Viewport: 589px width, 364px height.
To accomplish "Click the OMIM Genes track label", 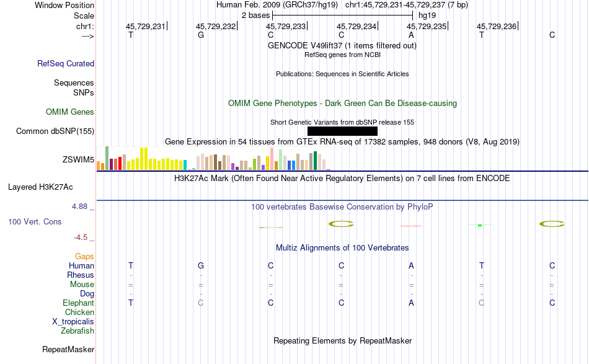I will coord(70,112).
